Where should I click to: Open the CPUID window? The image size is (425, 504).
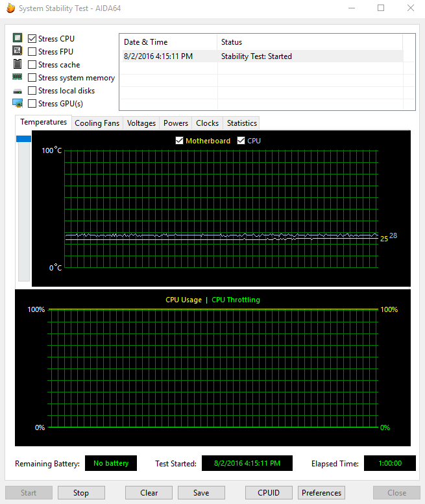[x=269, y=492]
